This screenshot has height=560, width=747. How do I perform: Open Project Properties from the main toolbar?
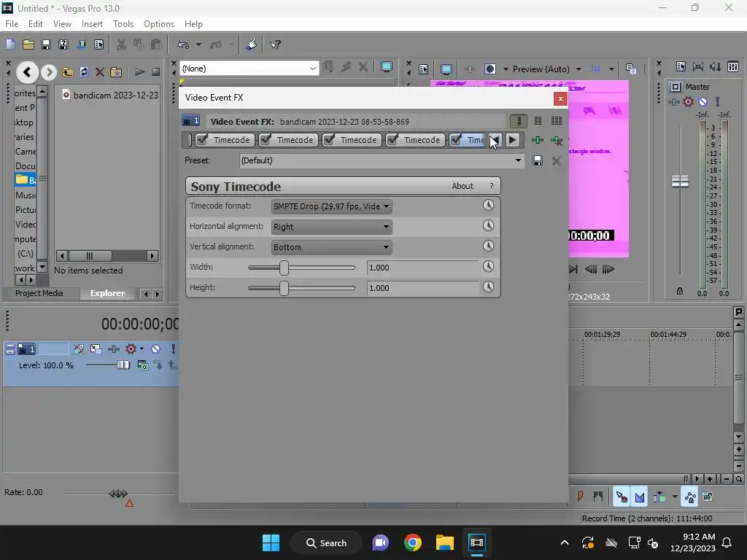click(x=98, y=44)
